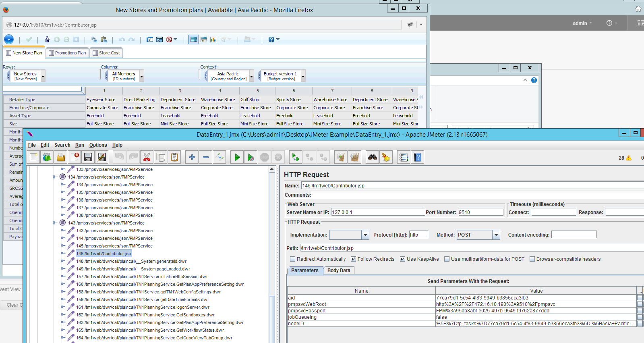This screenshot has width=644, height=343.
Task: Switch to the Body Data tab
Action: (339, 270)
